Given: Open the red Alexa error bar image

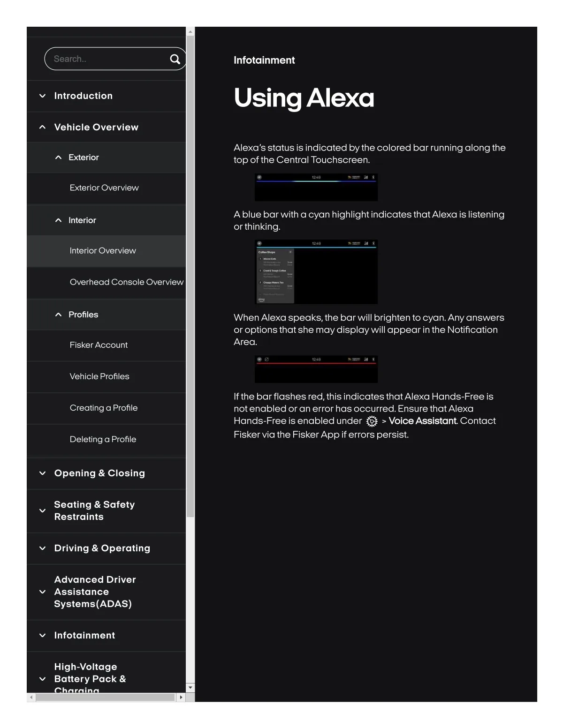Looking at the screenshot, I should 316,369.
